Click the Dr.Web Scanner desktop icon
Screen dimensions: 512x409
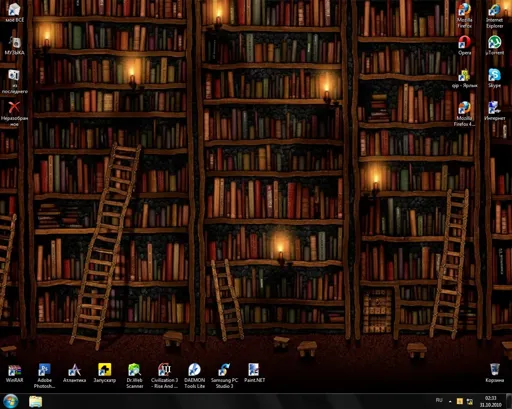pos(135,376)
